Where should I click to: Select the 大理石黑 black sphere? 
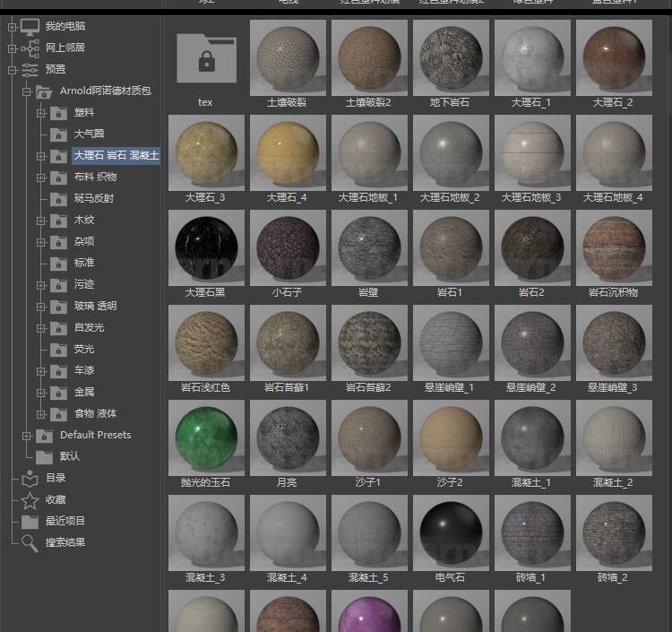[206, 247]
